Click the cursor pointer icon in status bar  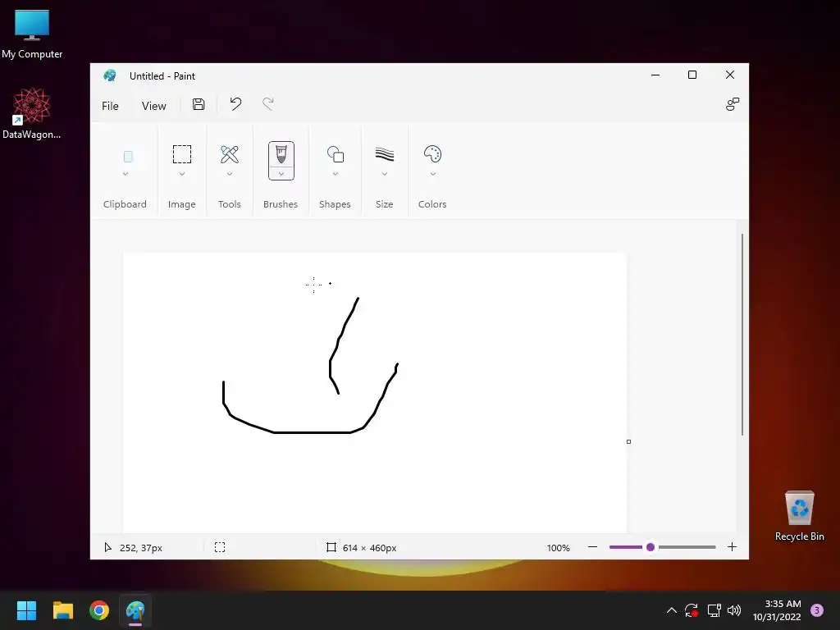[107, 547]
